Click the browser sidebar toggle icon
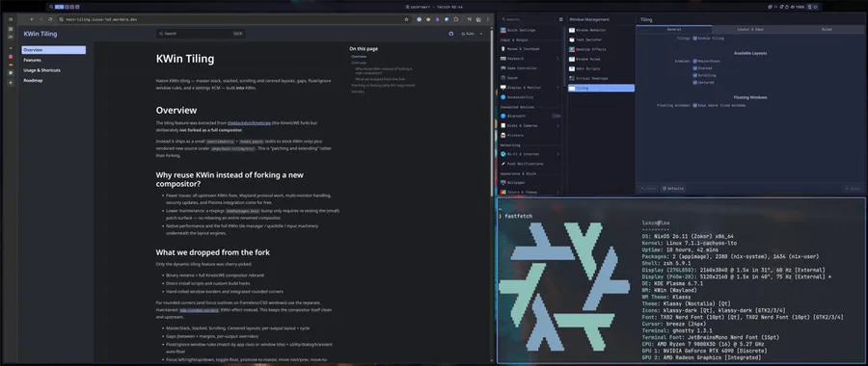The height and width of the screenshot is (366, 868). pos(11,19)
